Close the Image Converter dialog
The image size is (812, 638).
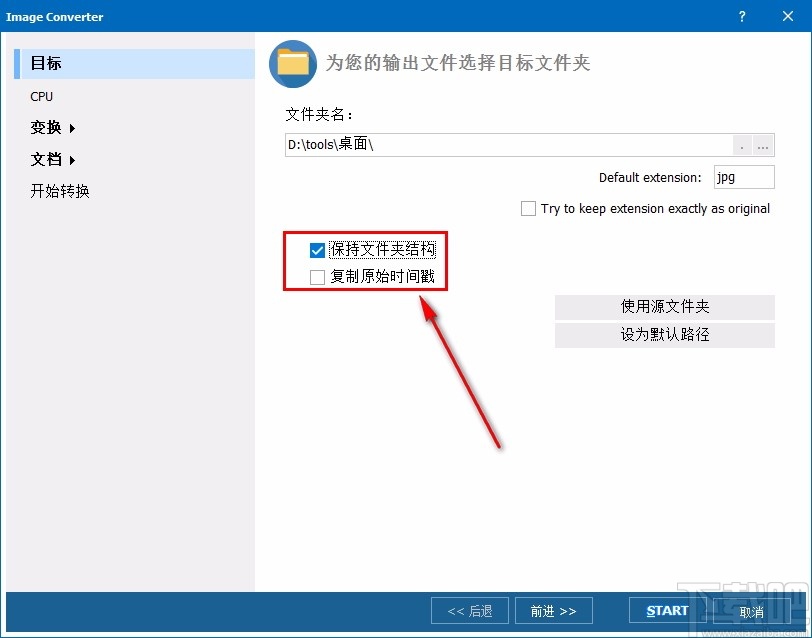coord(788,17)
